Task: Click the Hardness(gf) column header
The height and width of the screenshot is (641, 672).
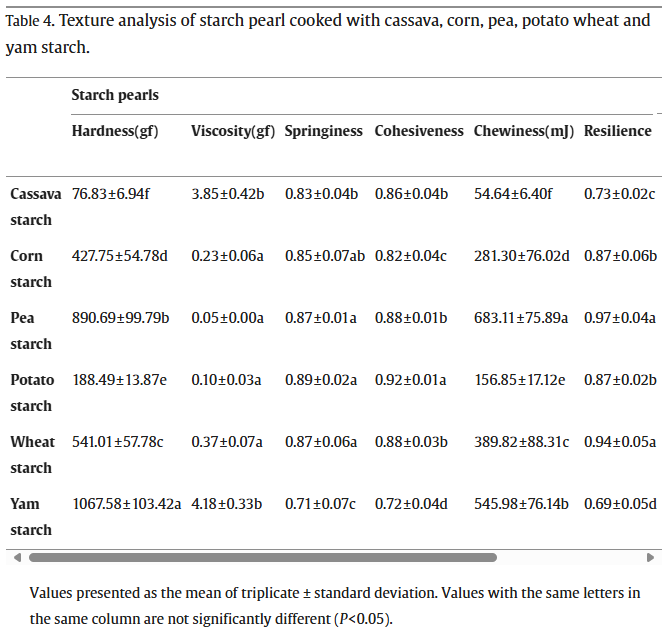Action: point(115,131)
